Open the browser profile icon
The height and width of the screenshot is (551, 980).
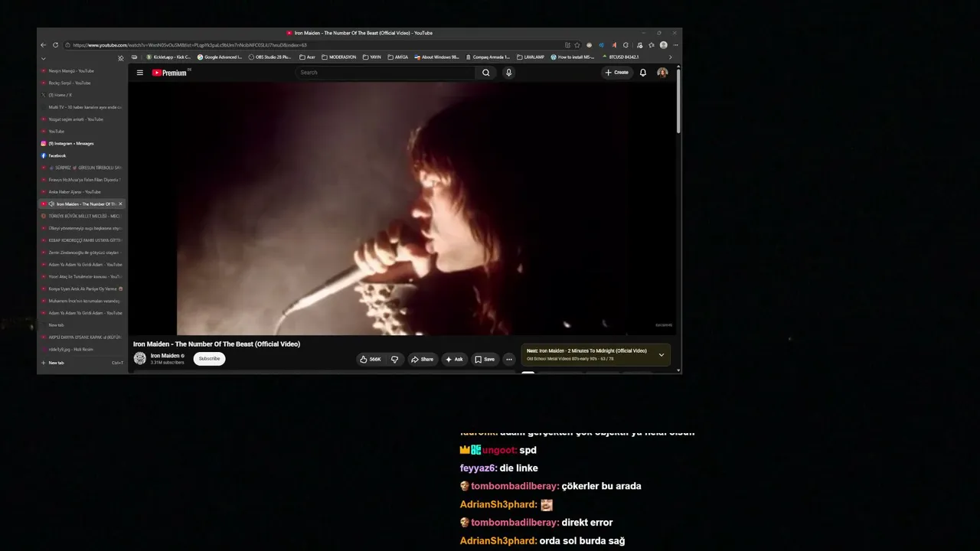click(663, 45)
